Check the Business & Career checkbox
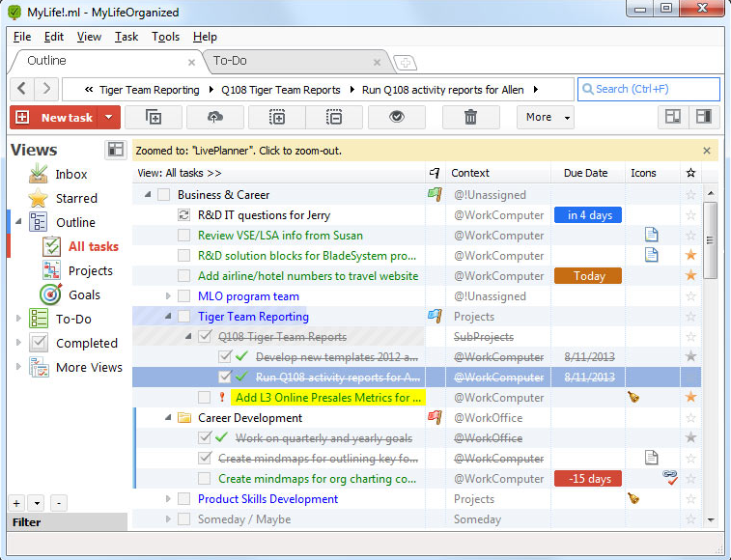 pos(163,194)
